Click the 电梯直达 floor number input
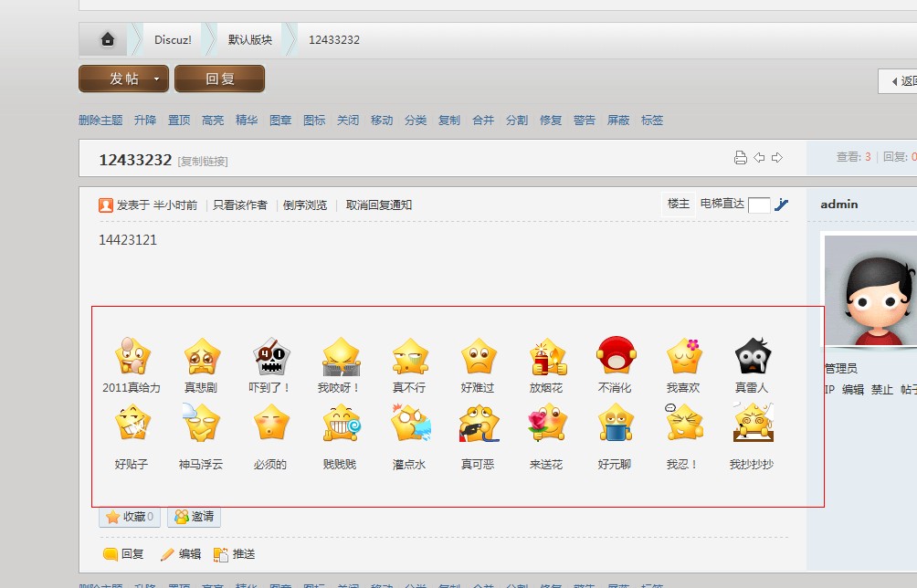This screenshot has width=917, height=588. coord(759,205)
